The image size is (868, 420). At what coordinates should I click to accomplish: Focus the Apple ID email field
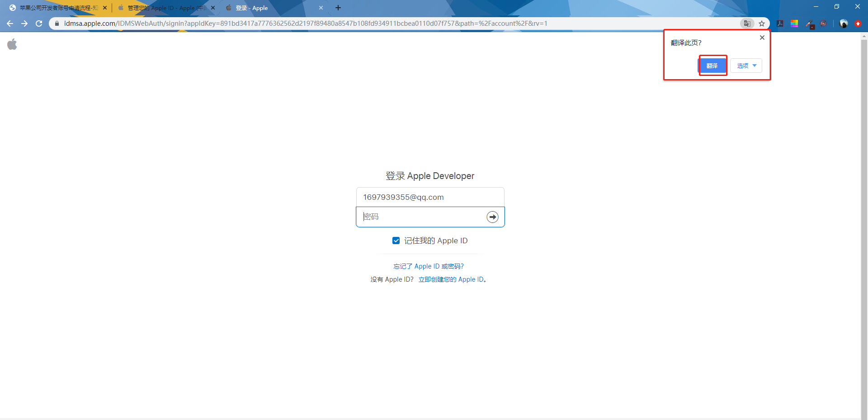click(x=430, y=197)
